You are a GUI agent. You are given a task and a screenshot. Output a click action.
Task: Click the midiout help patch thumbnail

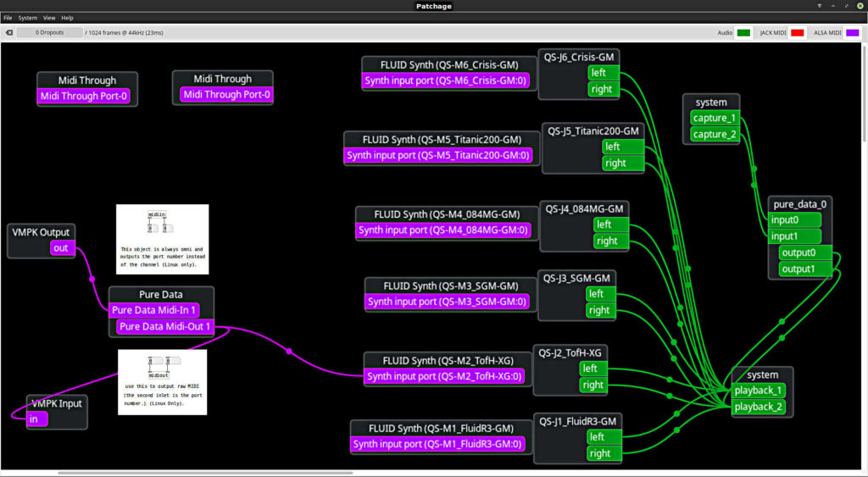162,382
